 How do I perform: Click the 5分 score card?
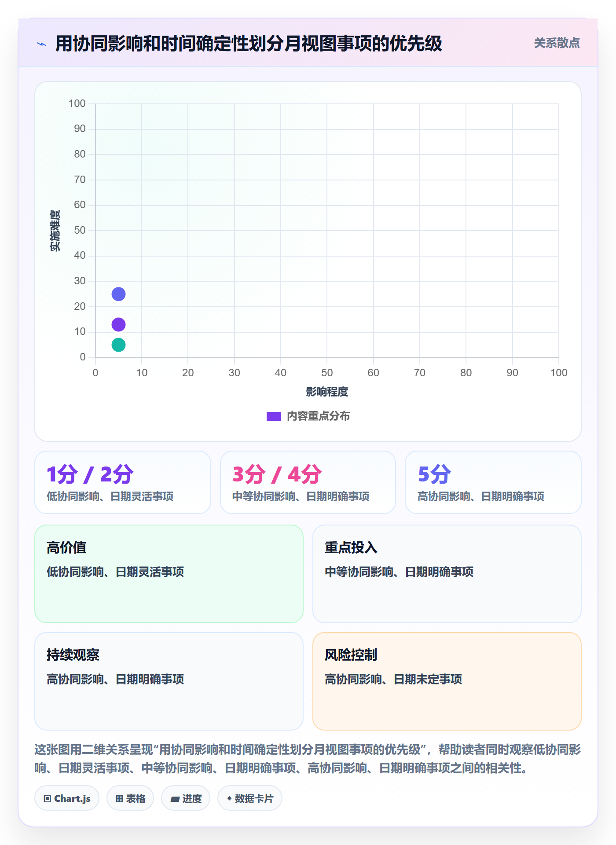[x=493, y=482]
